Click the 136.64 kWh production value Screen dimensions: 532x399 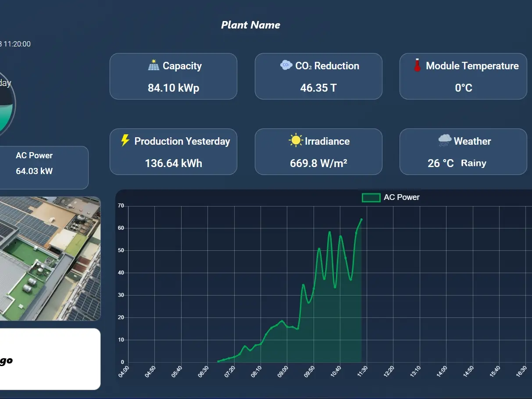click(173, 163)
